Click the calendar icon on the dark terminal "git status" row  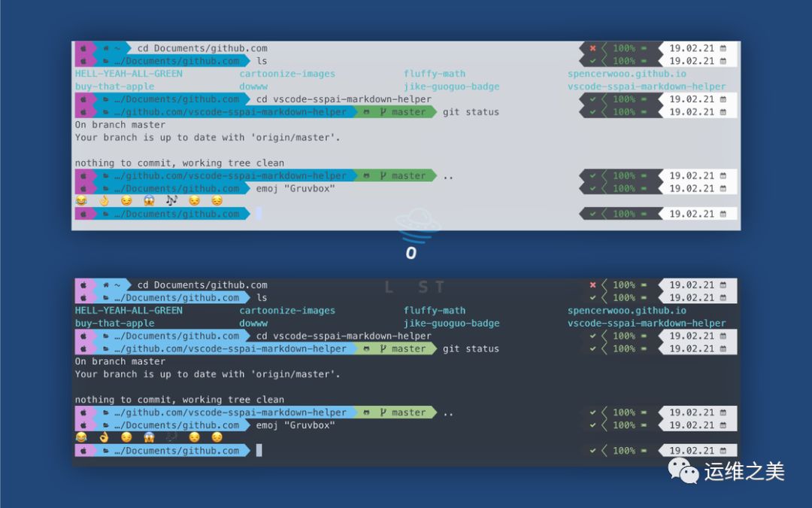click(x=723, y=349)
